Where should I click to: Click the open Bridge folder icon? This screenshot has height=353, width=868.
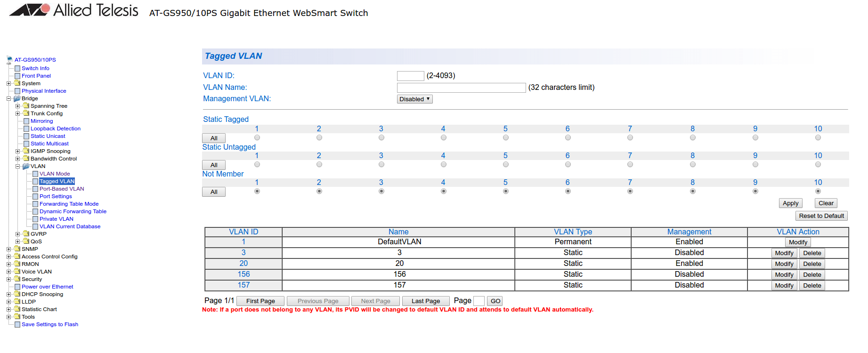point(17,98)
